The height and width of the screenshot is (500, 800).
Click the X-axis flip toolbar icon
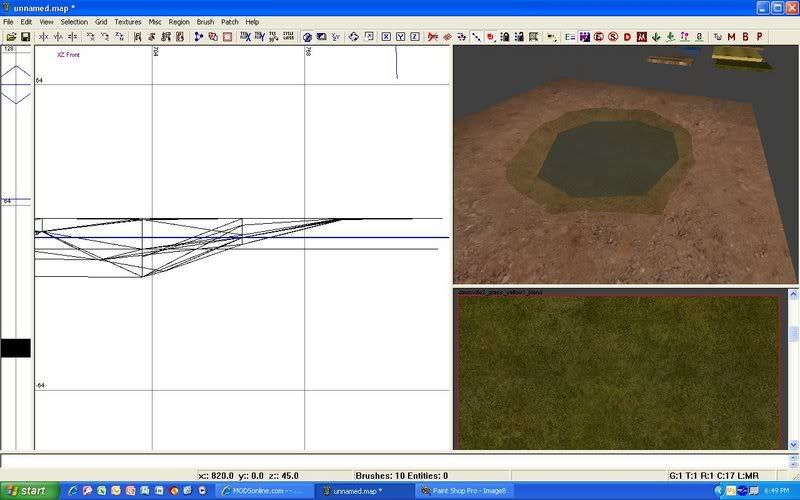[43, 37]
